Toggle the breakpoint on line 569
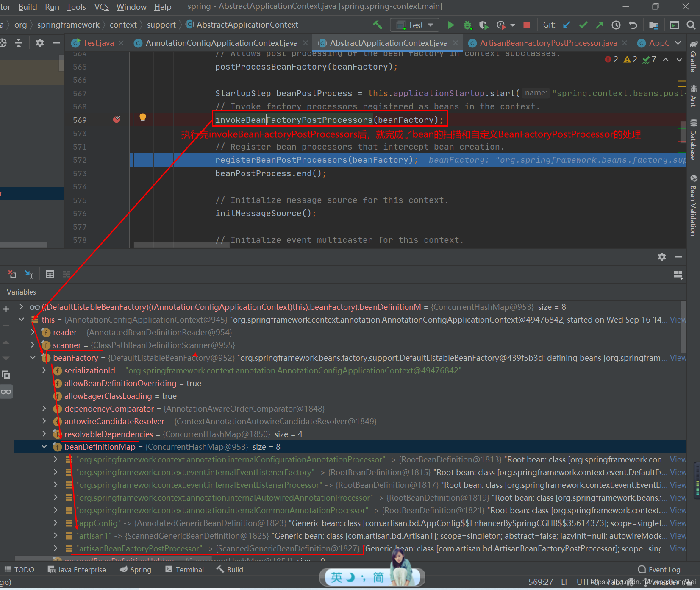The width and height of the screenshot is (700, 590). coord(117,120)
